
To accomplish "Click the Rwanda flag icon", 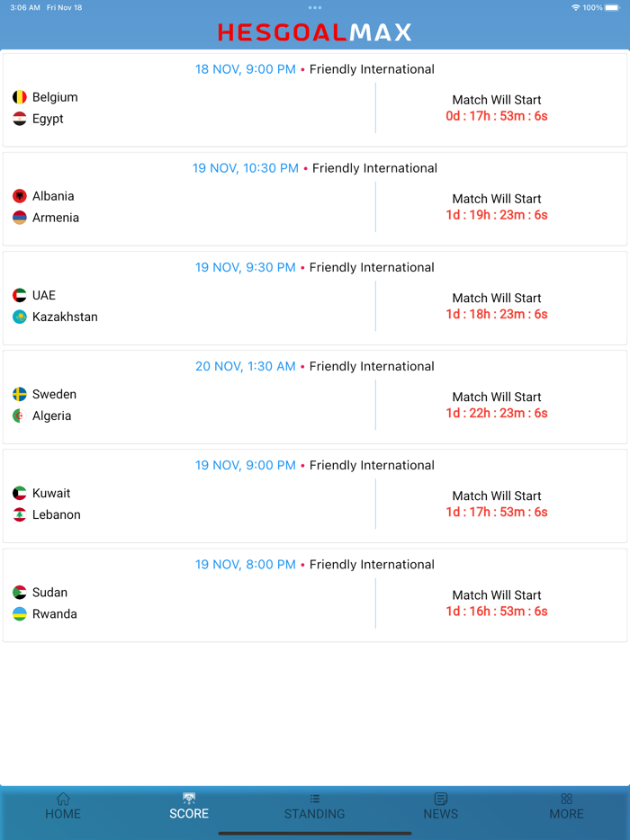I will [20, 614].
